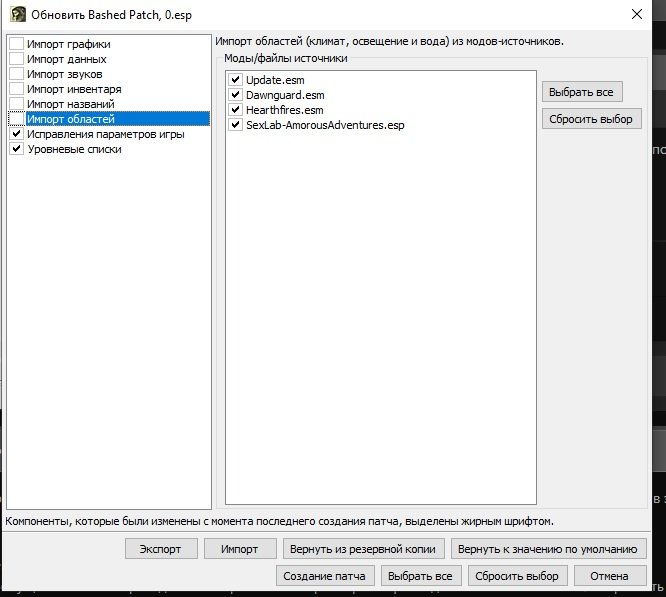Uncheck Dawnguard.esm in source list
Screen dimensions: 666x597
click(236, 95)
